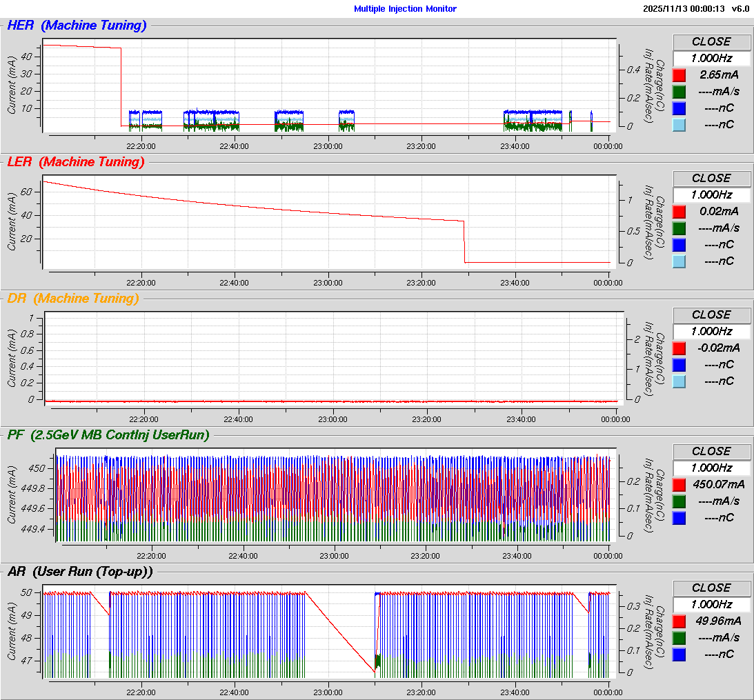Close the HER monitor panel
Image resolution: width=754 pixels, height=700 pixels.
tap(711, 41)
